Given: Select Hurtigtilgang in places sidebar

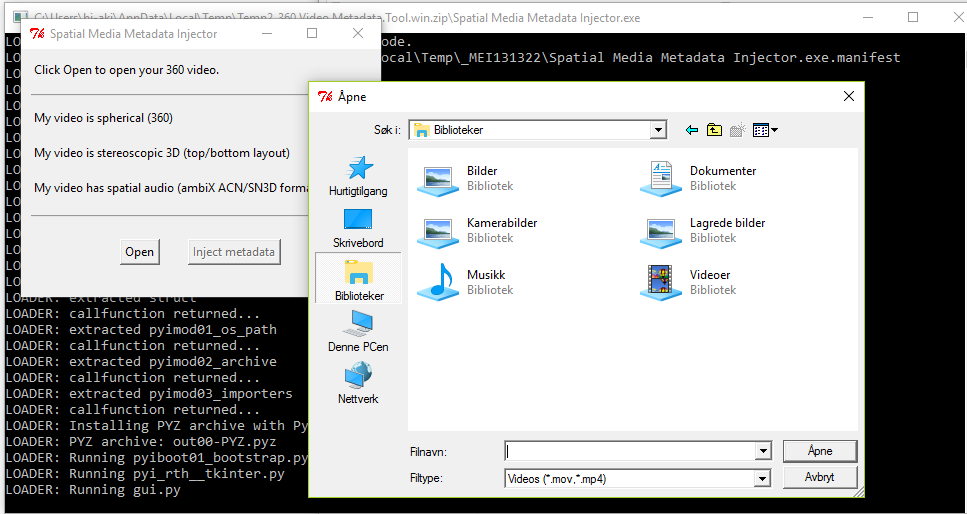Looking at the screenshot, I should 358,176.
